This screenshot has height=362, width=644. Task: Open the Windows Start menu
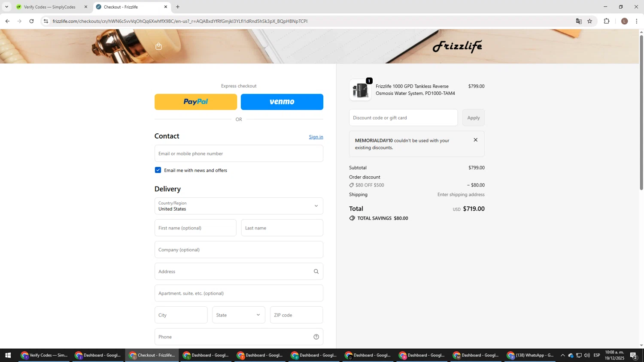tap(8, 355)
